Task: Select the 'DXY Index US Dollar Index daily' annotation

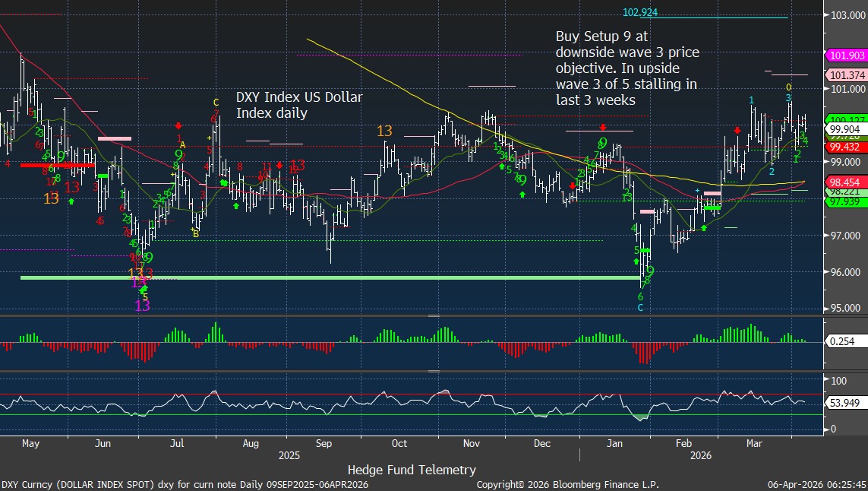Action: coord(299,105)
